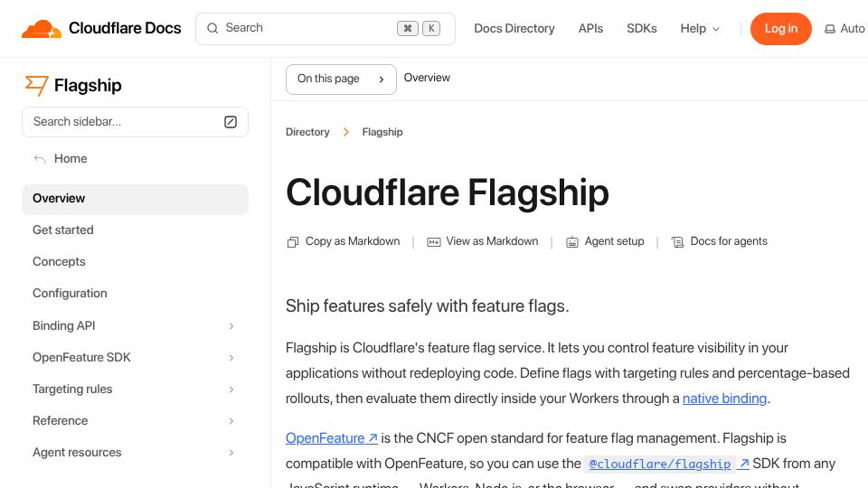The height and width of the screenshot is (488, 868).
Task: Click the Cloudflare Flagship page heading
Action: click(x=448, y=192)
